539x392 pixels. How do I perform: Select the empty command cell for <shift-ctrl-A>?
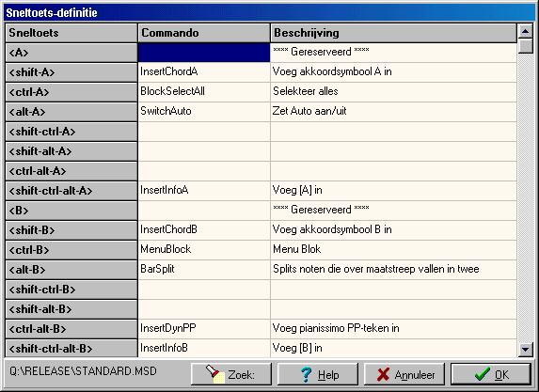pyautogui.click(x=204, y=132)
